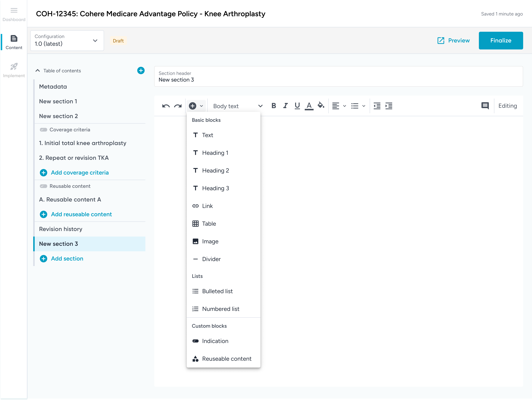Toggle Bold formatting
532x400 pixels.
click(x=273, y=106)
